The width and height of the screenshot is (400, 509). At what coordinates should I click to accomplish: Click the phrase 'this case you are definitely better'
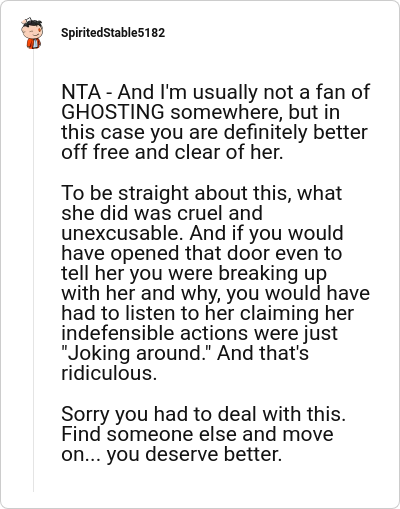tap(214, 132)
